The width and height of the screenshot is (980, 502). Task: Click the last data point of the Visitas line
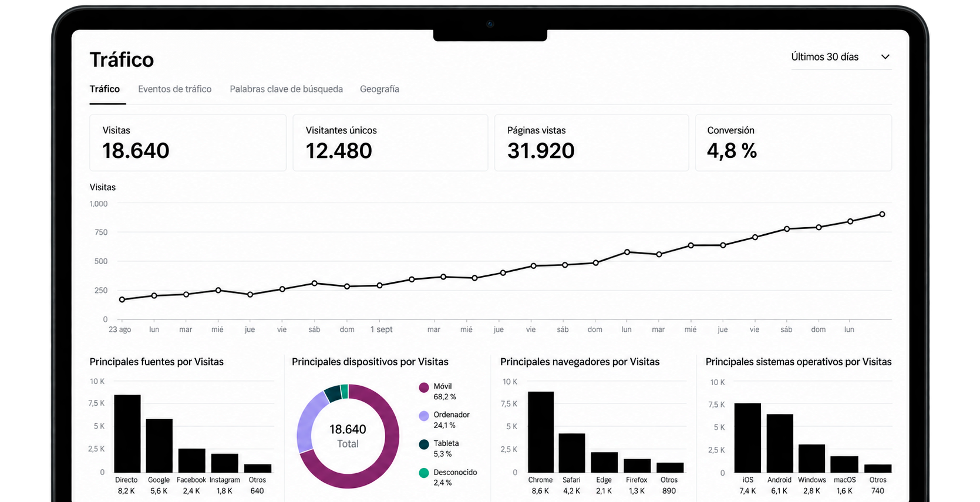tap(882, 214)
